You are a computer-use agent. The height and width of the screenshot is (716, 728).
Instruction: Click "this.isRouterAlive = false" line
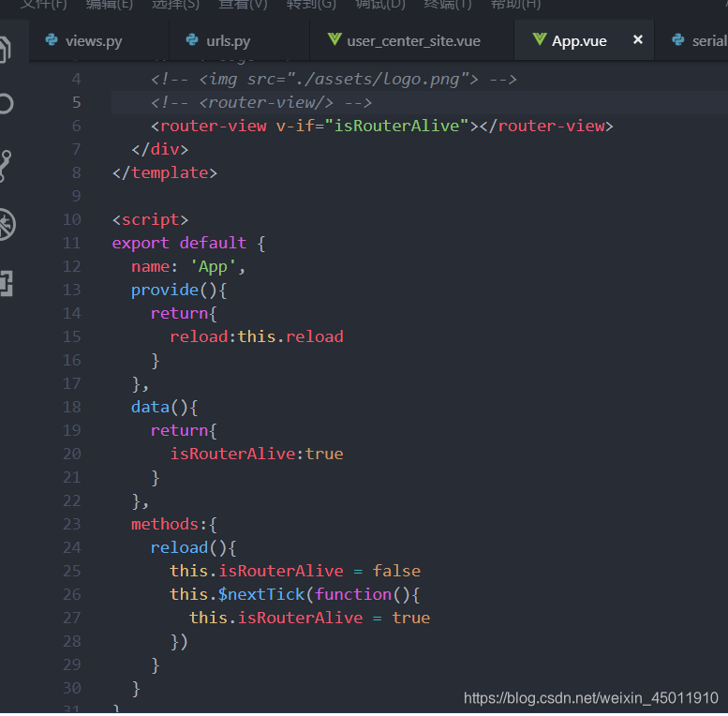(295, 571)
